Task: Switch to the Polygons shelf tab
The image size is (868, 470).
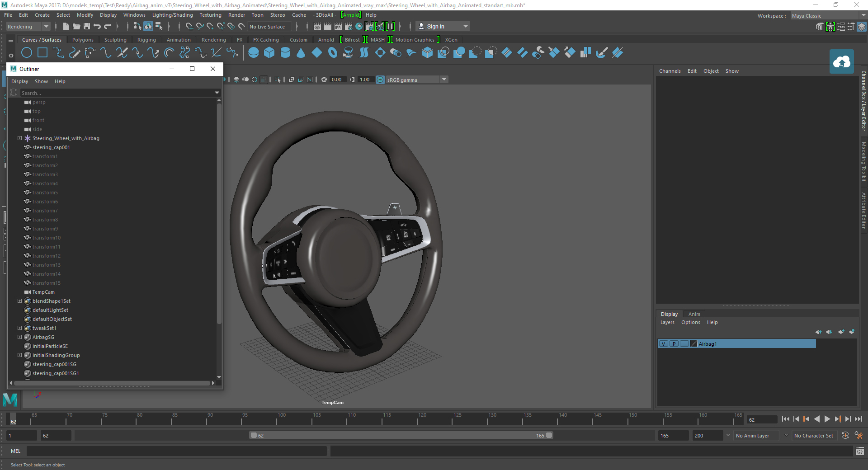Action: (82, 39)
